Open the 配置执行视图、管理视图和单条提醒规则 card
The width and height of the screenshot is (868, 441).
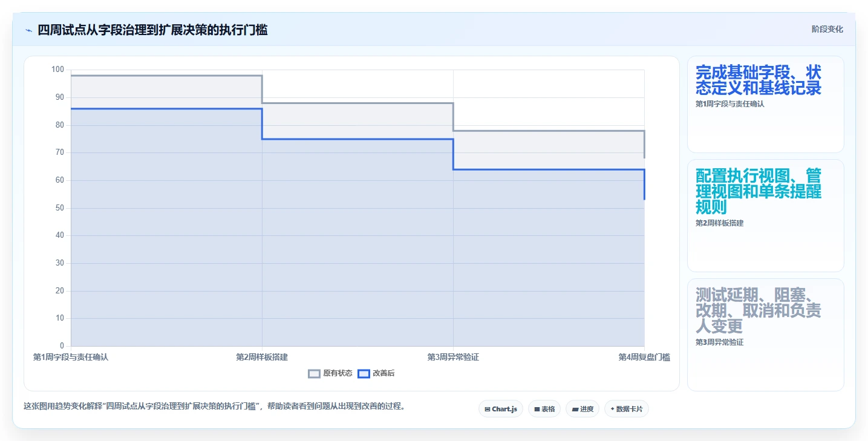(x=765, y=215)
